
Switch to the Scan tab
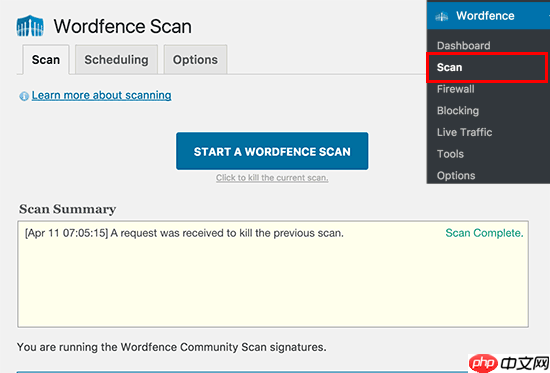coord(46,60)
